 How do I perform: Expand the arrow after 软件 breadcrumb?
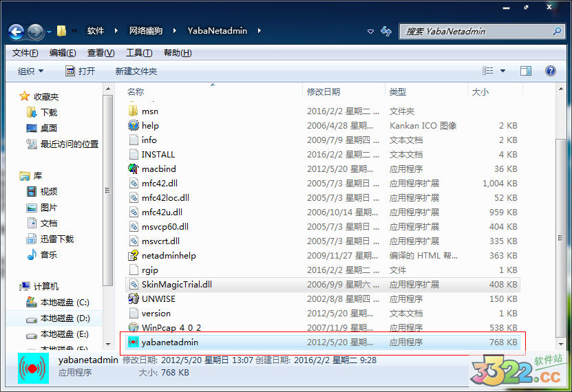point(116,31)
